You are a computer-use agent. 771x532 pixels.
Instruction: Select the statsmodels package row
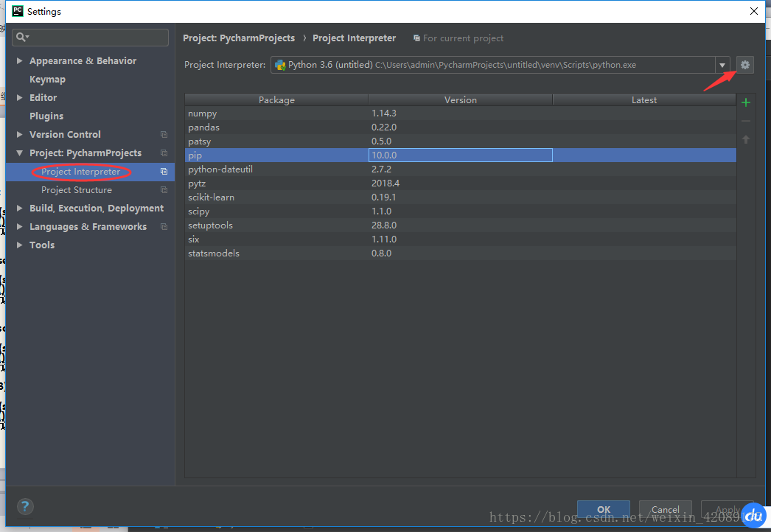pyautogui.click(x=460, y=253)
